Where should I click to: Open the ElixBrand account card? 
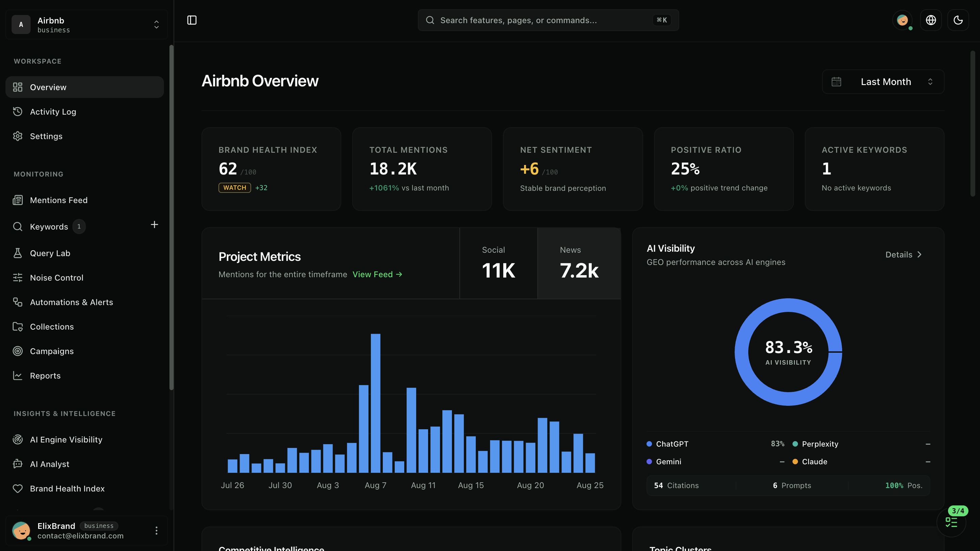click(x=87, y=531)
